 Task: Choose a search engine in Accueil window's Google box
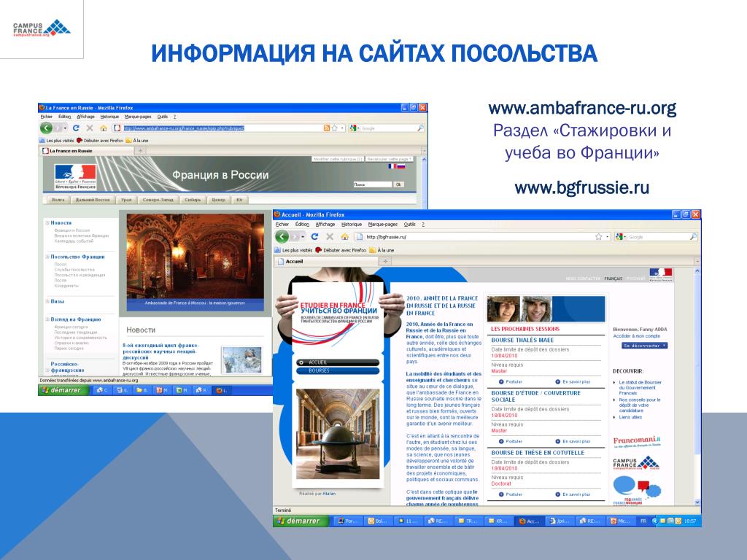coord(620,237)
